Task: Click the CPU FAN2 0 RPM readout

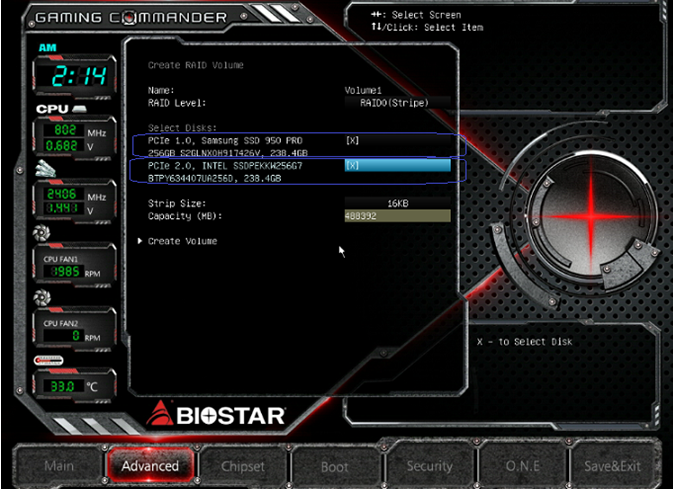Action: coord(62,336)
